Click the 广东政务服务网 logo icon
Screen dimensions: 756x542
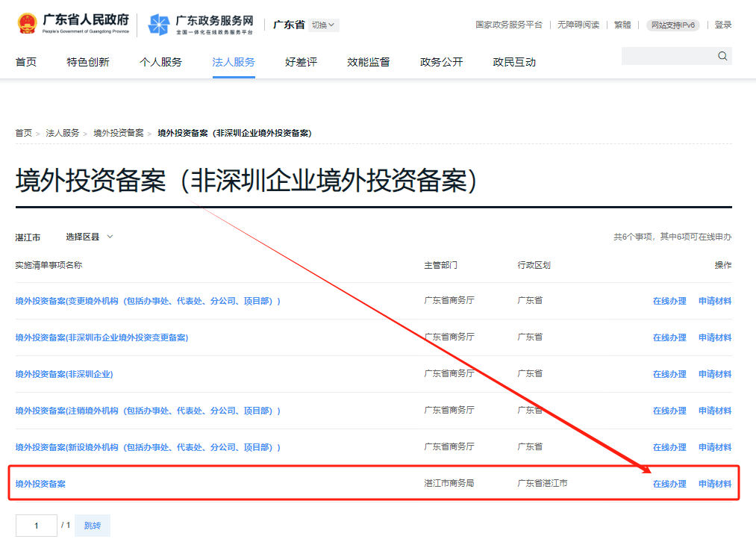pyautogui.click(x=158, y=25)
